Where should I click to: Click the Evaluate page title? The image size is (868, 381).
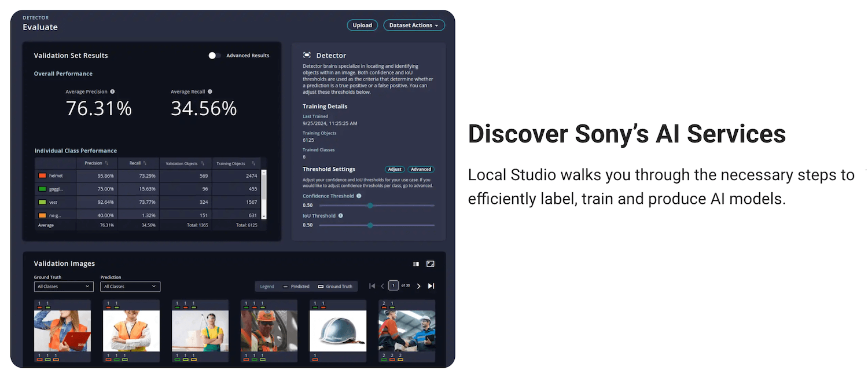pos(40,27)
